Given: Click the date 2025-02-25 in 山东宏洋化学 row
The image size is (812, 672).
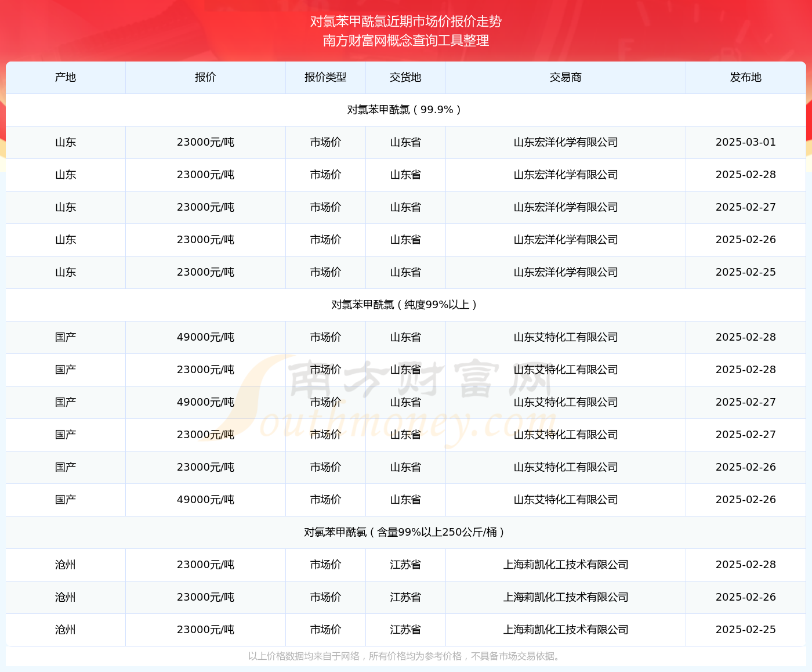Looking at the screenshot, I should point(746,272).
